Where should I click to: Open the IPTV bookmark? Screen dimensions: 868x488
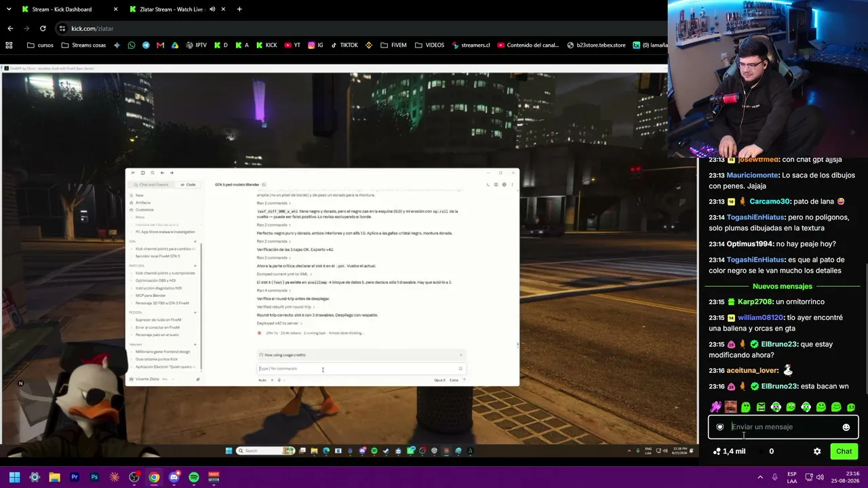pyautogui.click(x=196, y=45)
